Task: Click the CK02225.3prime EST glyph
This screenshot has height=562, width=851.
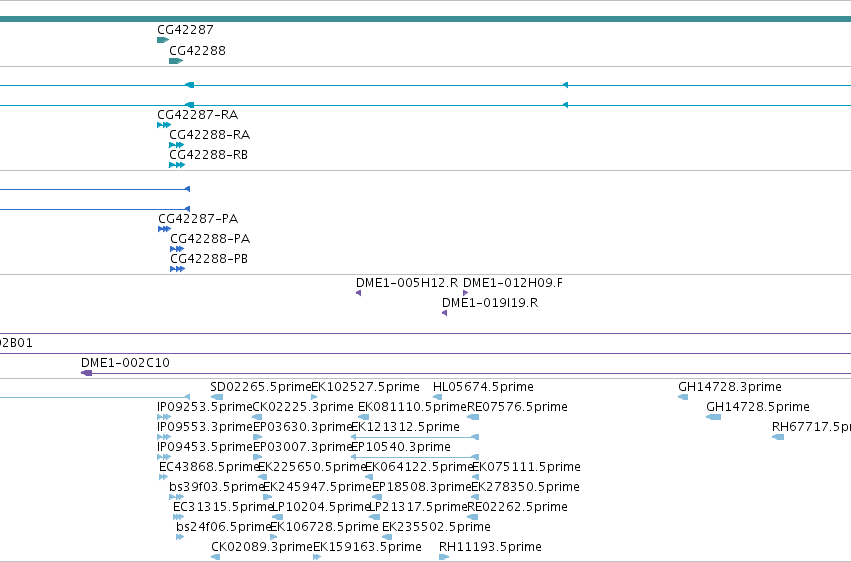Action: click(x=257, y=418)
